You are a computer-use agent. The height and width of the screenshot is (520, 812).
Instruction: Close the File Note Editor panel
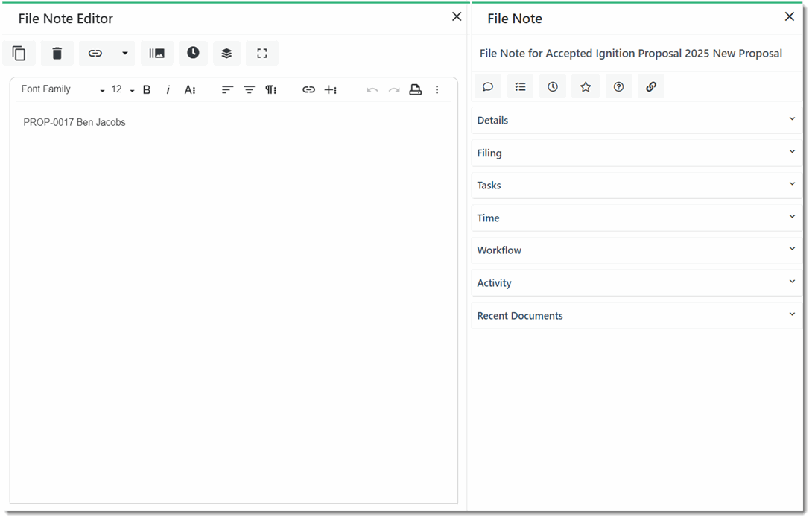coord(457,16)
